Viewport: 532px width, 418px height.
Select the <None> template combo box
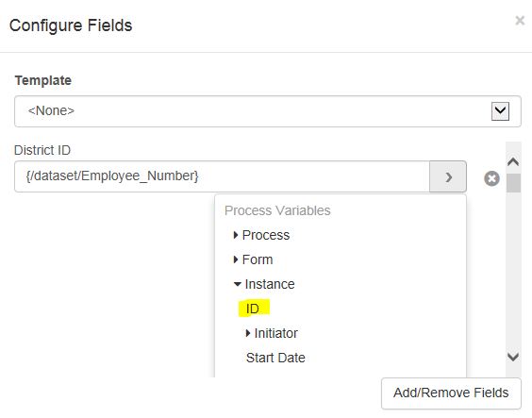point(267,111)
